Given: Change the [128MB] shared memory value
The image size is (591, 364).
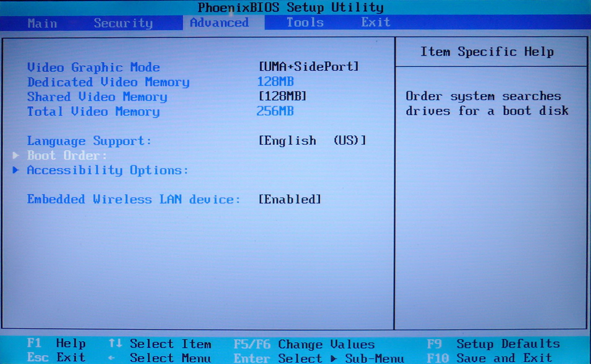Looking at the screenshot, I should [x=282, y=96].
